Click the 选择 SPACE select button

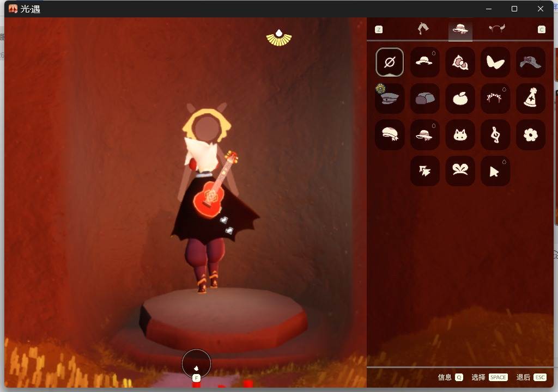[489, 377]
